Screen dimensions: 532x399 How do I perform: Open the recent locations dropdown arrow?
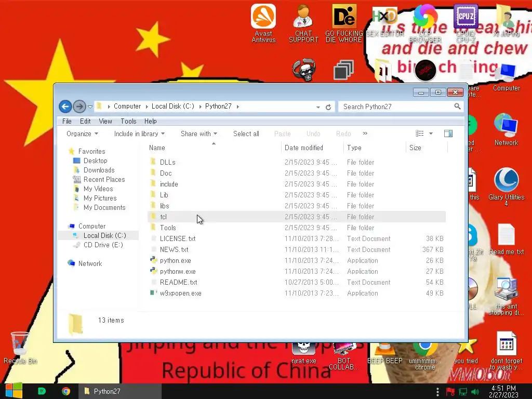click(90, 107)
